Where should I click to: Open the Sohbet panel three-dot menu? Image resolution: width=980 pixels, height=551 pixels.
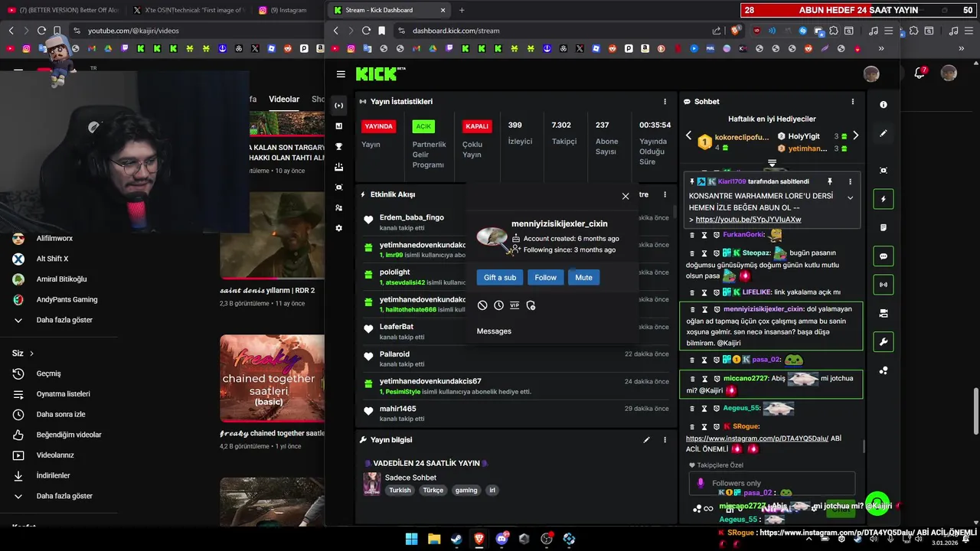click(x=853, y=101)
